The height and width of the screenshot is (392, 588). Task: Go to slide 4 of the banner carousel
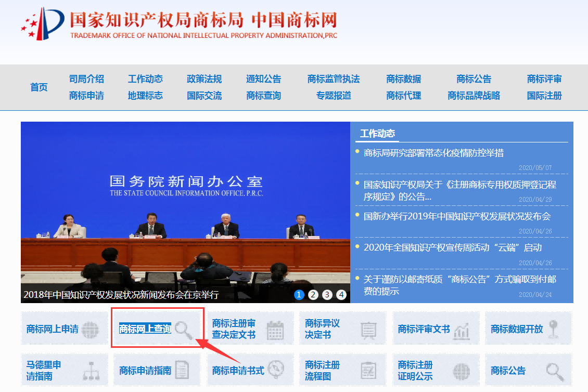click(341, 295)
